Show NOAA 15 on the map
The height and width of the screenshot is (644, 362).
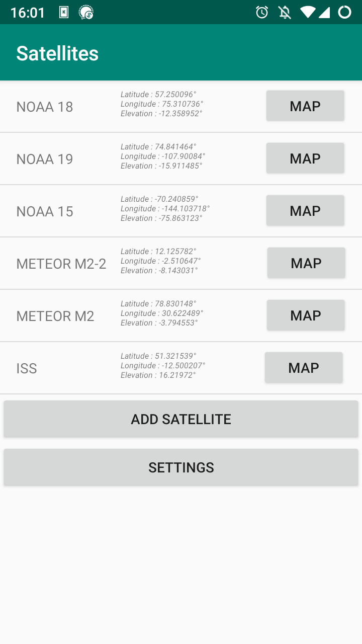tap(305, 211)
